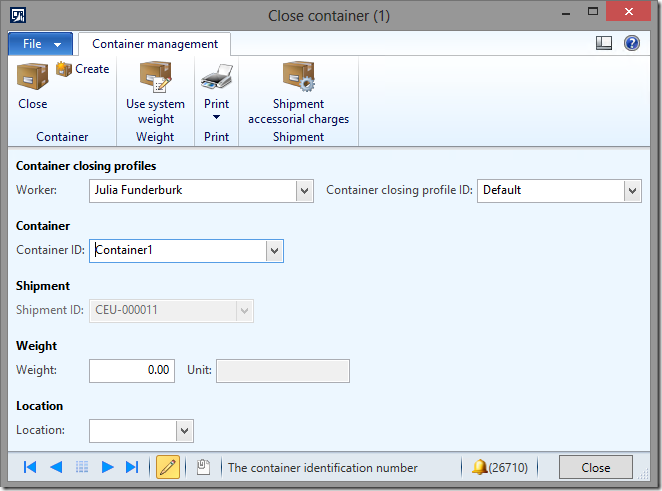
Task: Toggle the pencil edit mode button
Action: click(x=168, y=467)
